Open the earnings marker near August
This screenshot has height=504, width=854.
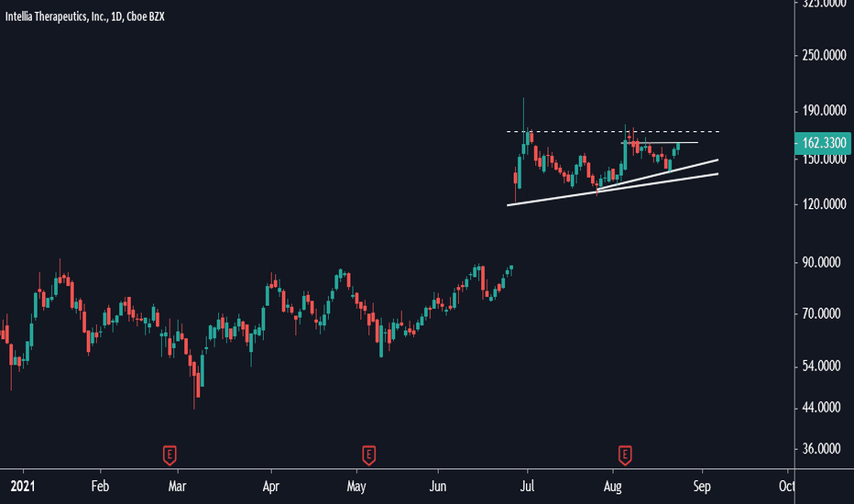pyautogui.click(x=625, y=455)
